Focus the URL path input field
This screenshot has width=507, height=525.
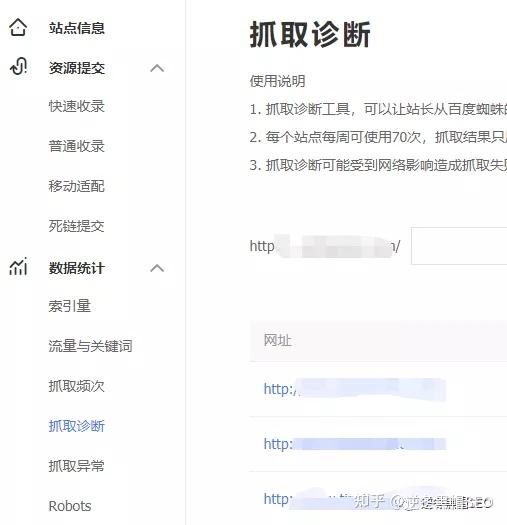[459, 246]
